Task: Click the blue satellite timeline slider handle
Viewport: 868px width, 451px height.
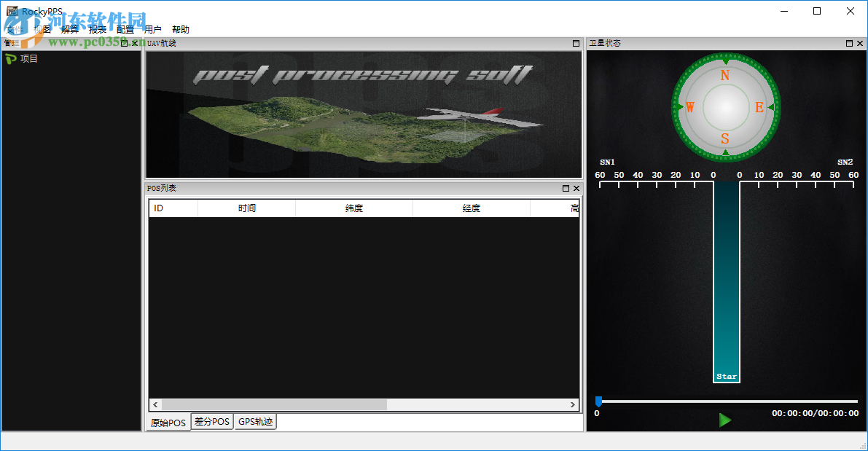Action: tap(598, 401)
